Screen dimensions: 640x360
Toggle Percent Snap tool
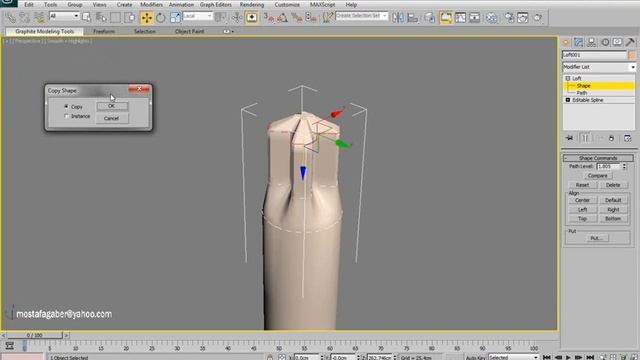point(296,18)
